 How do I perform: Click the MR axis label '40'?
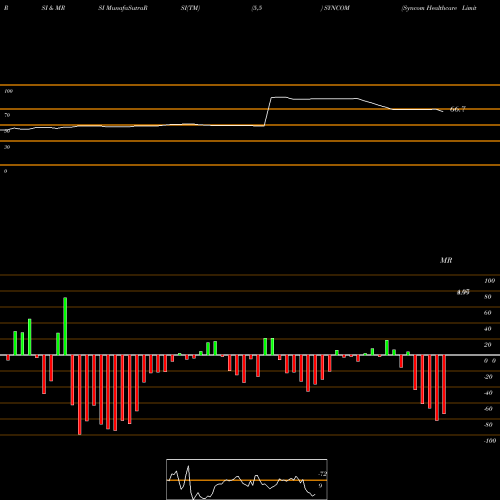[x=488, y=329]
